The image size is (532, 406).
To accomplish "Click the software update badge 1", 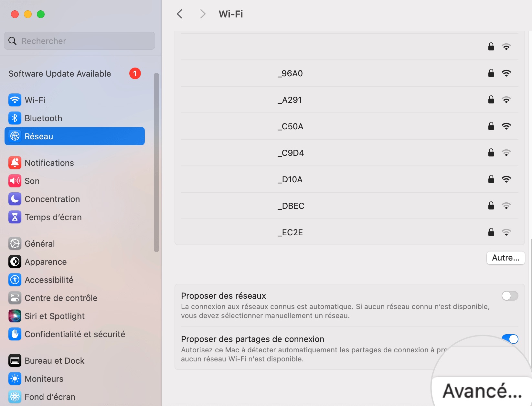I will [135, 73].
